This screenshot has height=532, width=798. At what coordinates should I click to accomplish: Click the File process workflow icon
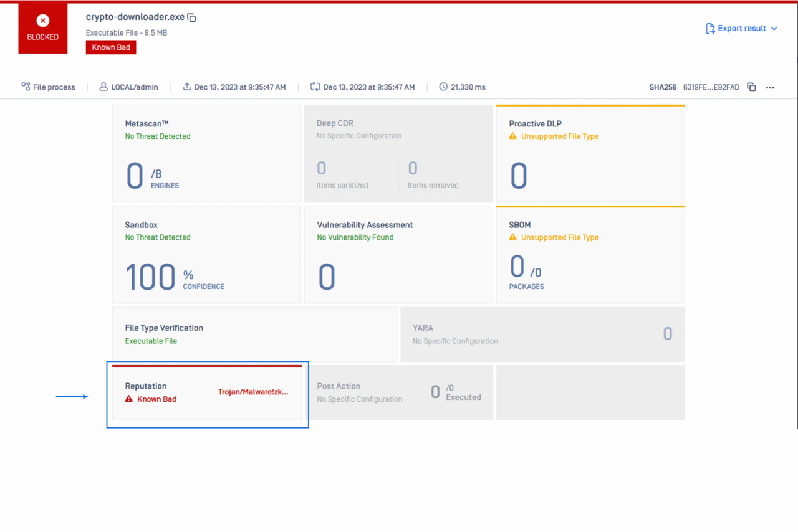coord(26,87)
